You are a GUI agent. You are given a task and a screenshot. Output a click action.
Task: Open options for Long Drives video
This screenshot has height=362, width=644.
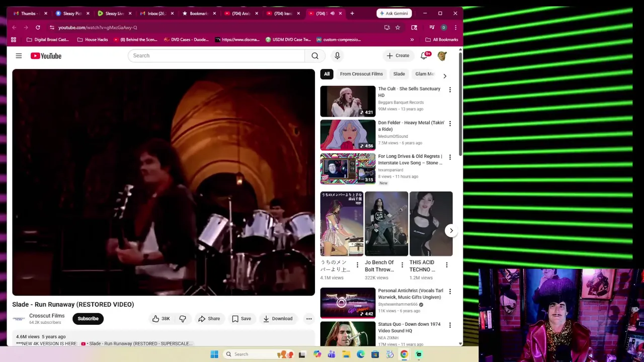pyautogui.click(x=450, y=157)
